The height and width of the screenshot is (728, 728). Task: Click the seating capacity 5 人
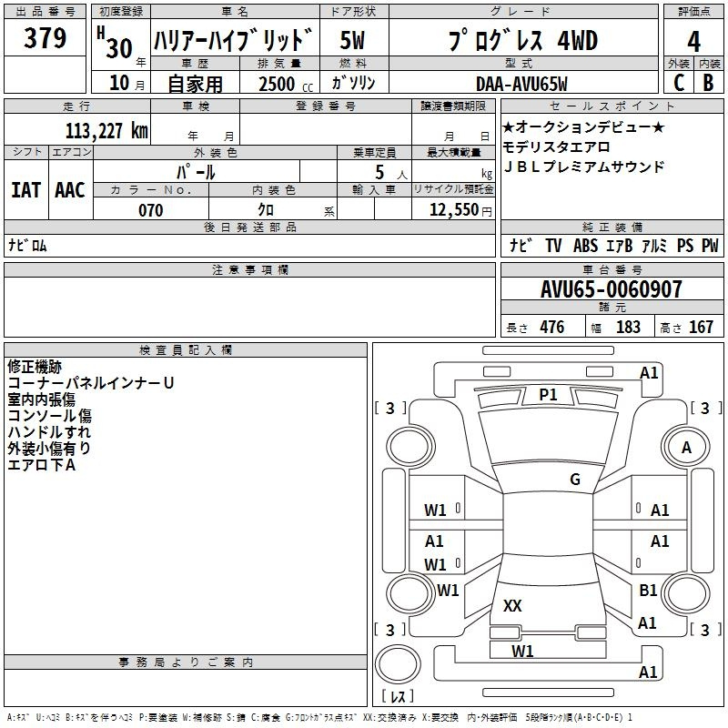click(x=391, y=173)
